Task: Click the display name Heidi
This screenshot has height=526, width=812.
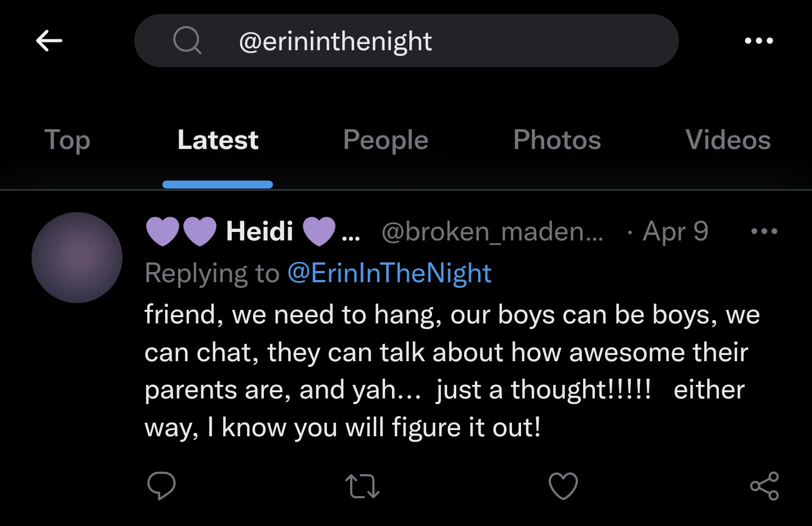Action: click(x=259, y=231)
